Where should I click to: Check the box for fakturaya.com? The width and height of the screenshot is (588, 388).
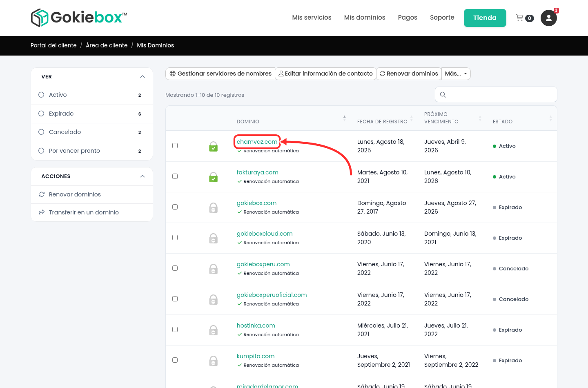tap(175, 176)
